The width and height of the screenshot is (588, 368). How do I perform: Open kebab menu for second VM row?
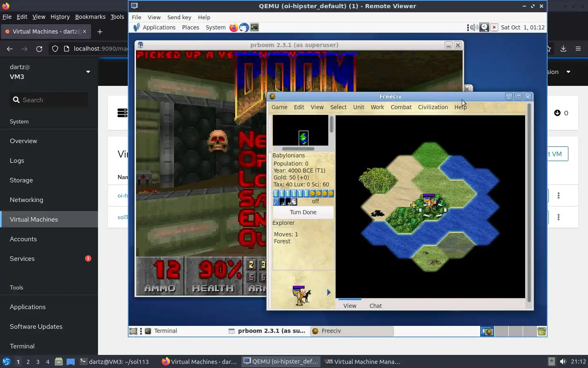559,217
